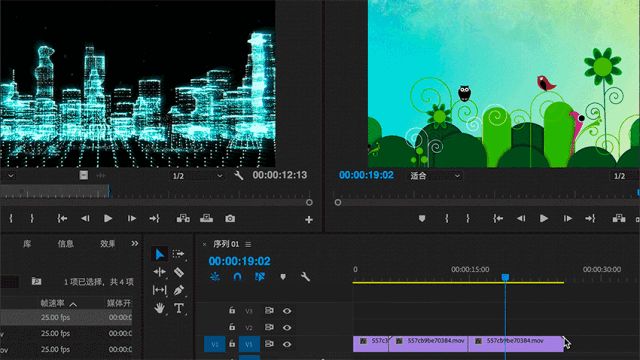Toggle V3 sync lock
The width and height of the screenshot is (640, 360).
pos(269,311)
